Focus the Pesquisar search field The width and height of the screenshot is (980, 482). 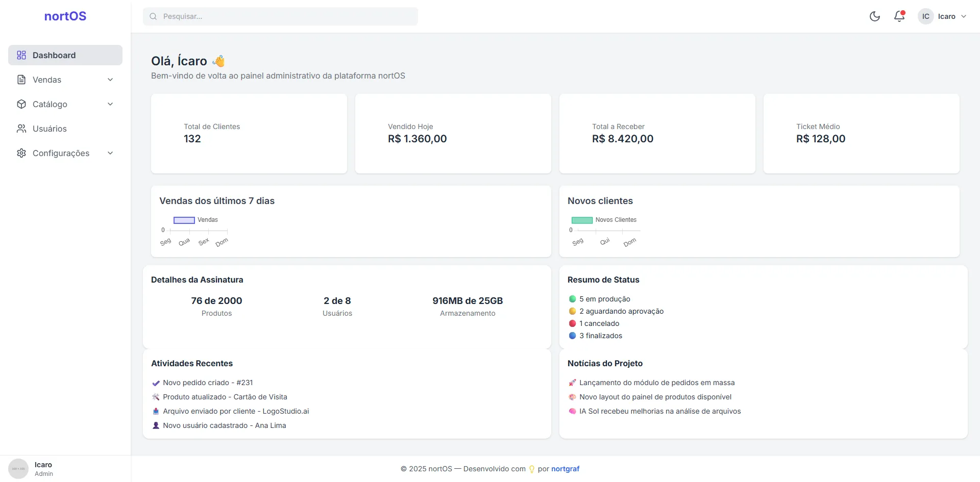pos(286,16)
